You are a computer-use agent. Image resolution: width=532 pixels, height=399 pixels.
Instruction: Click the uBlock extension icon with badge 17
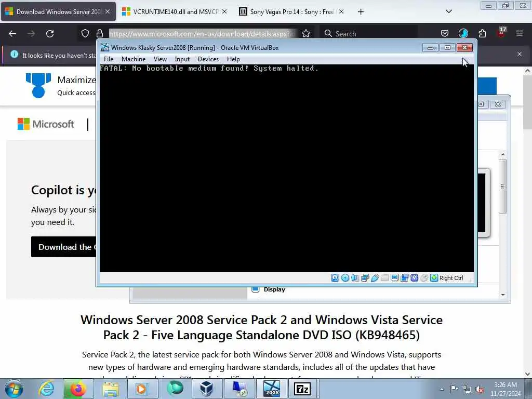501,33
